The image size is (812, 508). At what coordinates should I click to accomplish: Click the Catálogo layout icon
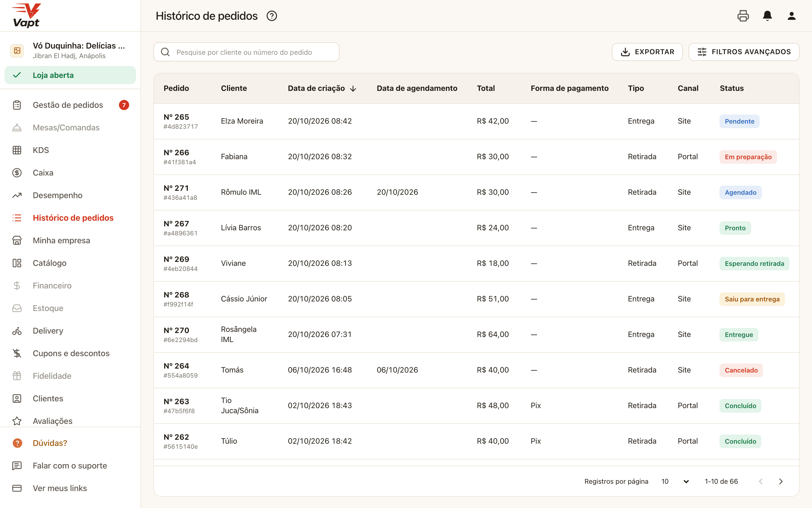pos(17,263)
